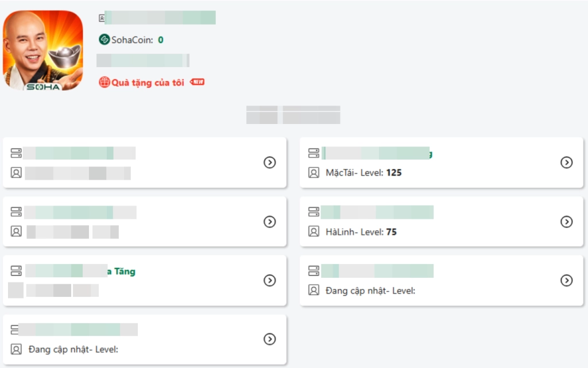Click the SohaCoin green coin icon
Image resolution: width=588 pixels, height=368 pixels.
[x=105, y=40]
